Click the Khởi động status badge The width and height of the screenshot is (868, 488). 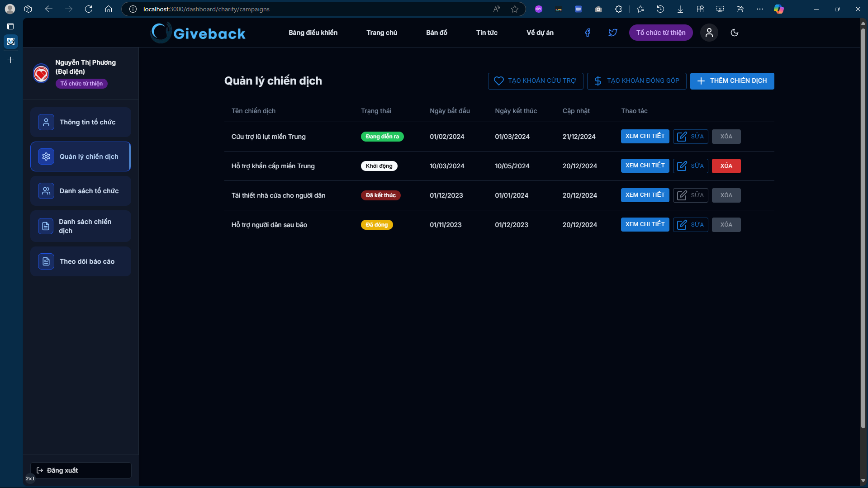coord(379,166)
